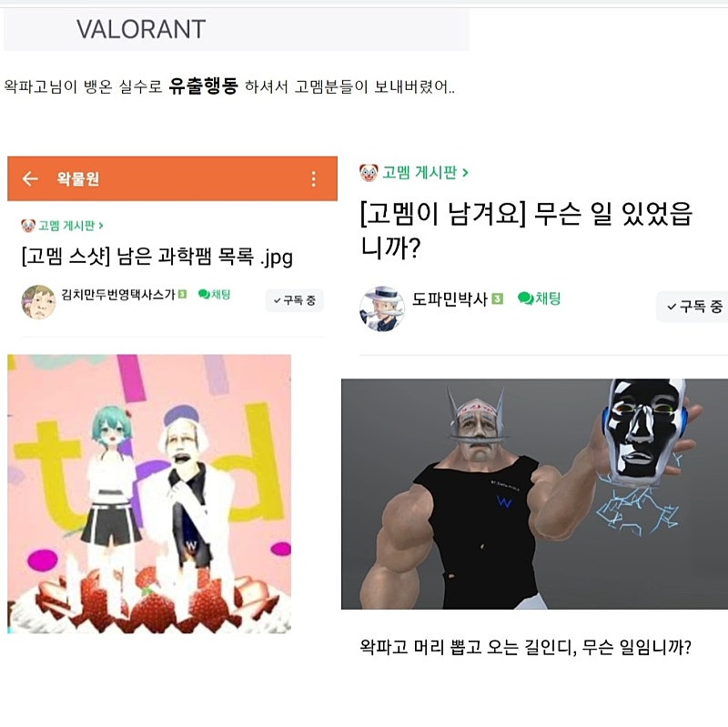Open the post title 남은 과학팸 목록 .jpg
This screenshot has height=727, width=728.
pos(157,257)
